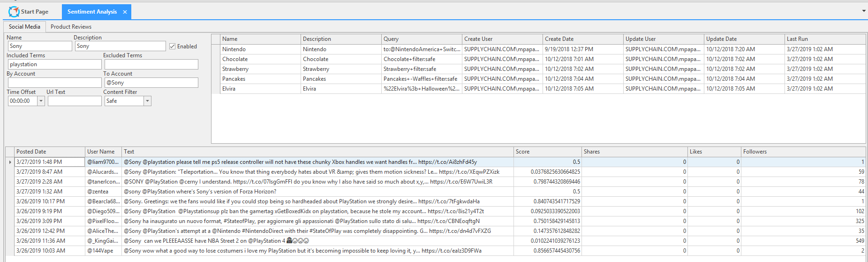Click the Excluded Terms field
868x262 pixels.
[151, 64]
